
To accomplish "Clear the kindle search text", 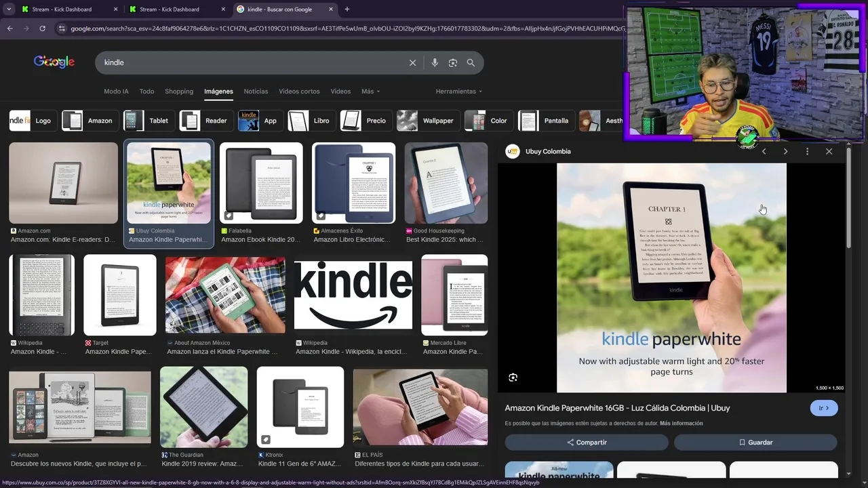I will 412,62.
